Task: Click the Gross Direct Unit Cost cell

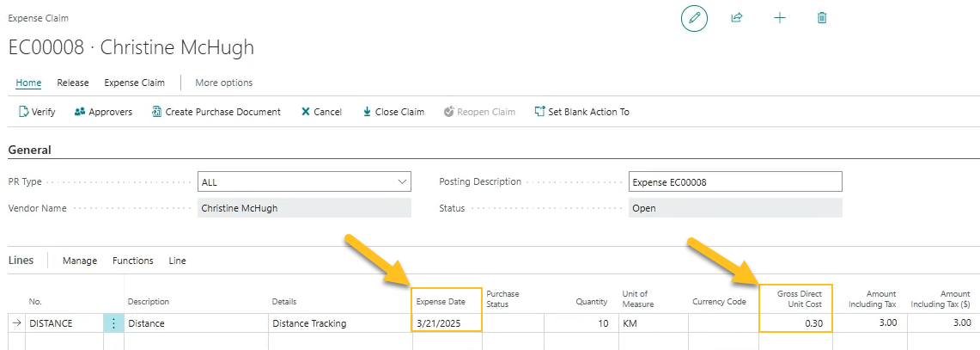Action: tap(794, 323)
